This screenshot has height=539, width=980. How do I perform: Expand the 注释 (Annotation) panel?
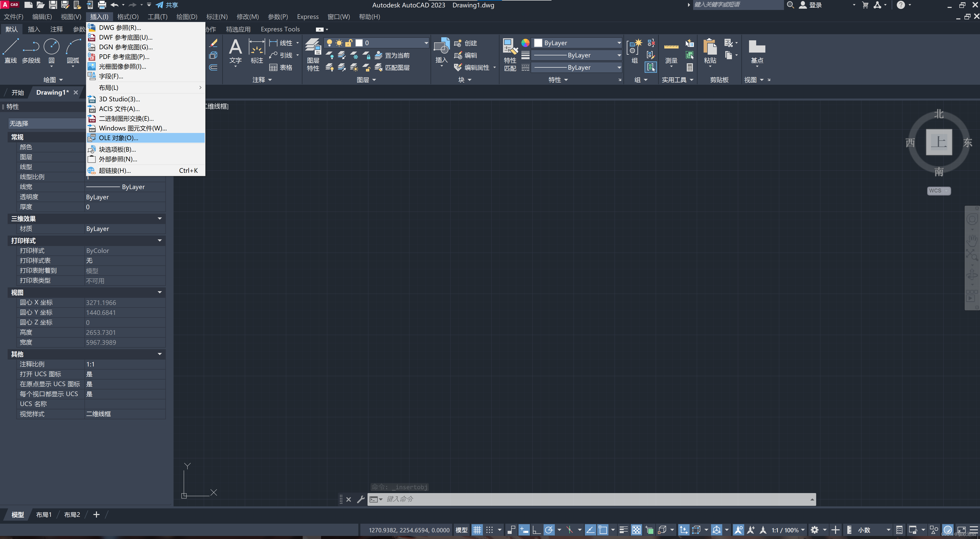[x=262, y=80]
